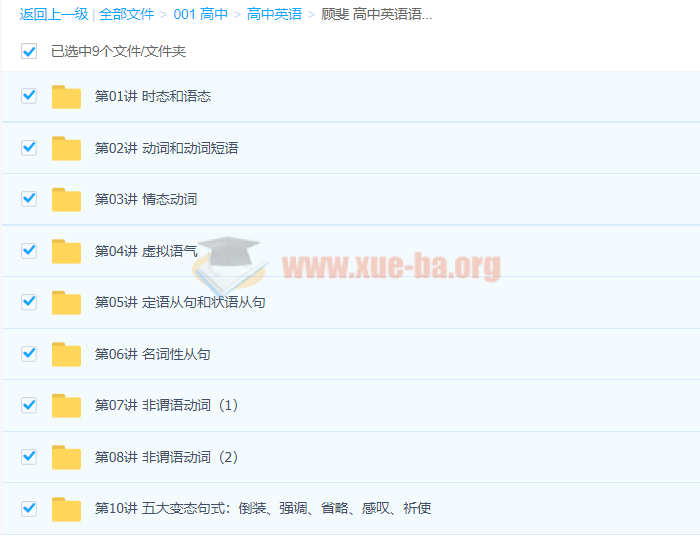Open the 第01讲 时态和语态 folder icon
The image size is (700, 536).
[x=66, y=97]
